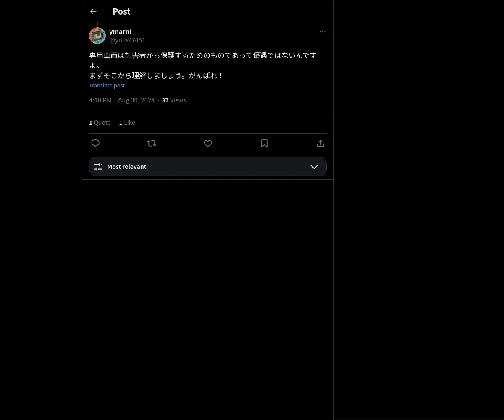Reply using the speech bubble icon
The height and width of the screenshot is (420, 504).
[x=95, y=143]
